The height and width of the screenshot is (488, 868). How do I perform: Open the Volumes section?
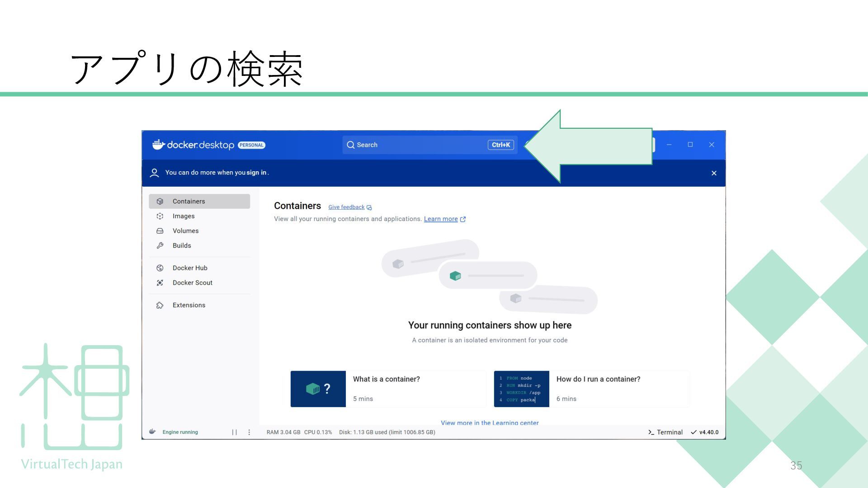point(185,231)
